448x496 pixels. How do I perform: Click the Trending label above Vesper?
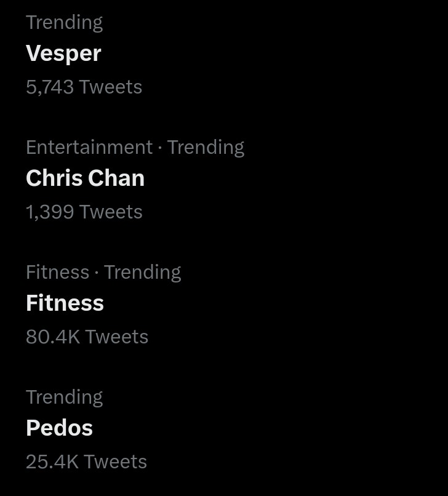click(65, 23)
